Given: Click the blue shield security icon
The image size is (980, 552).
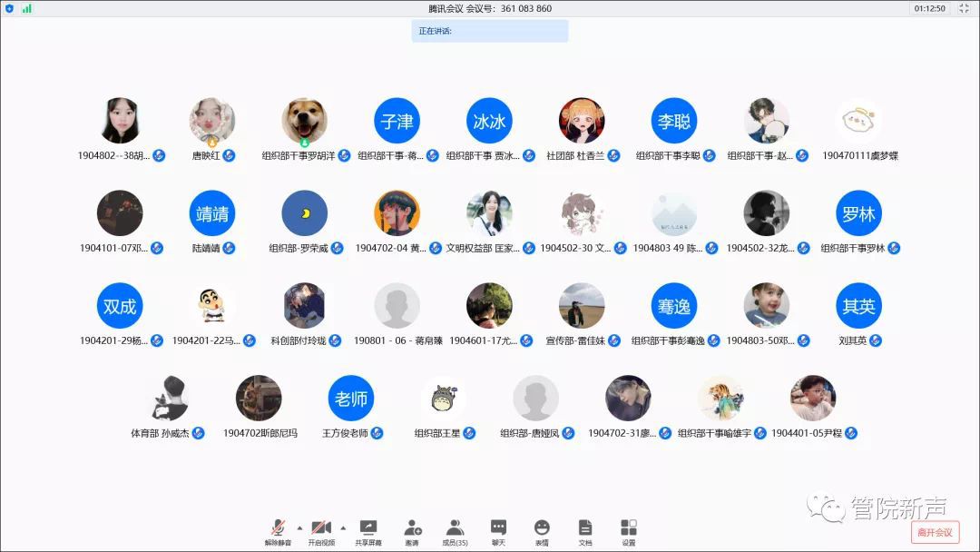Looking at the screenshot, I should click(9, 8).
